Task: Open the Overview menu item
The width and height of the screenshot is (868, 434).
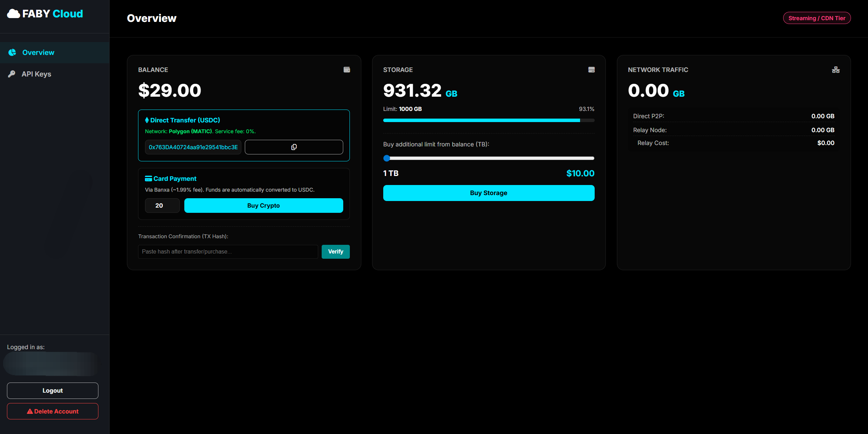Action: [38, 53]
